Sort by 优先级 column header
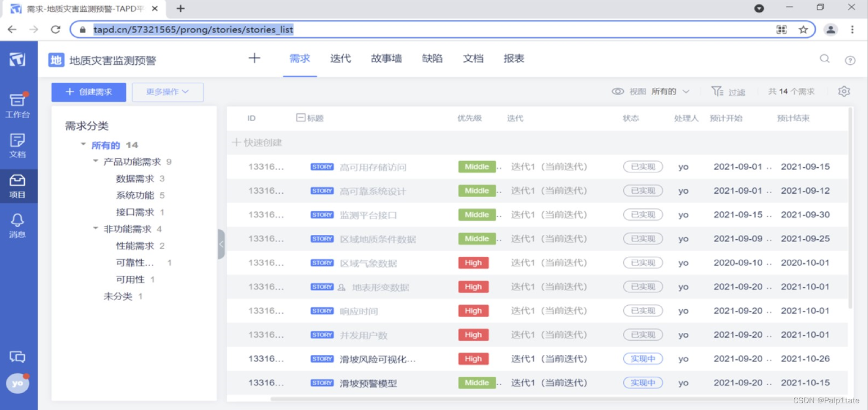The image size is (868, 410). [470, 118]
